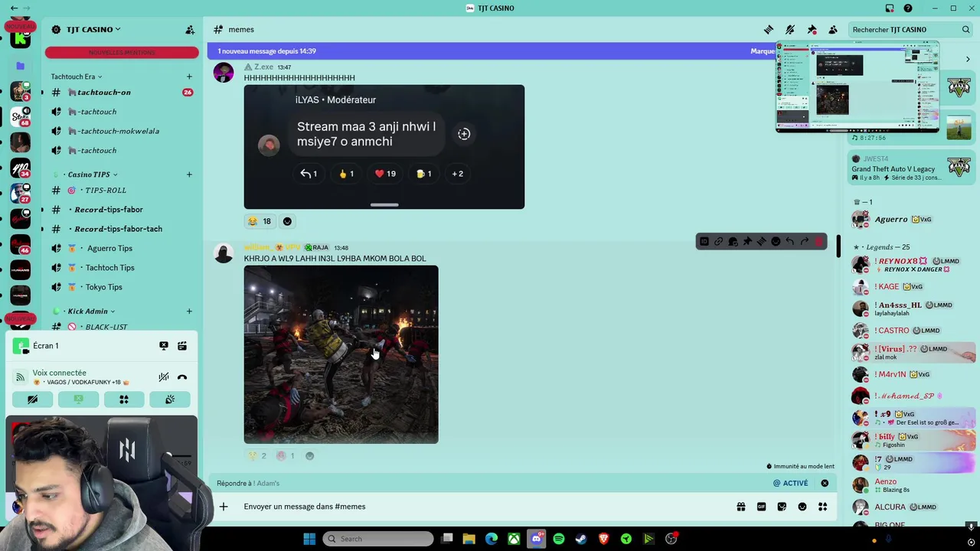
Task: Pin message from hover toolbar
Action: (747, 242)
